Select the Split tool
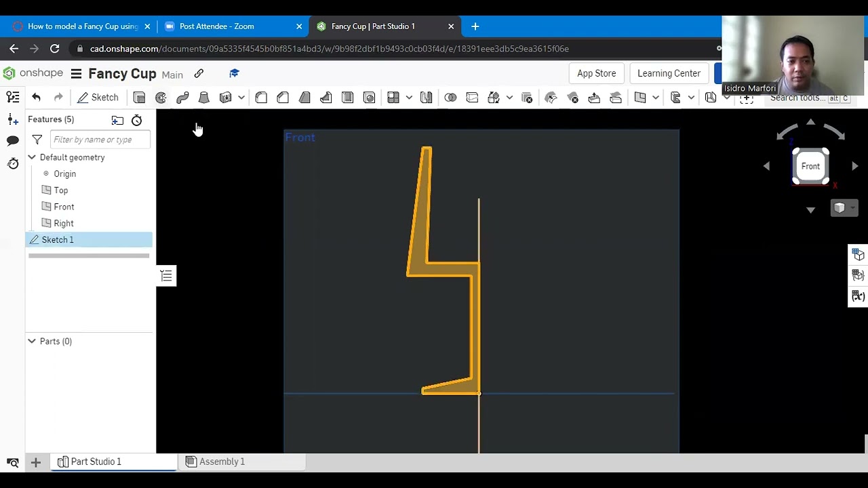 click(x=472, y=98)
